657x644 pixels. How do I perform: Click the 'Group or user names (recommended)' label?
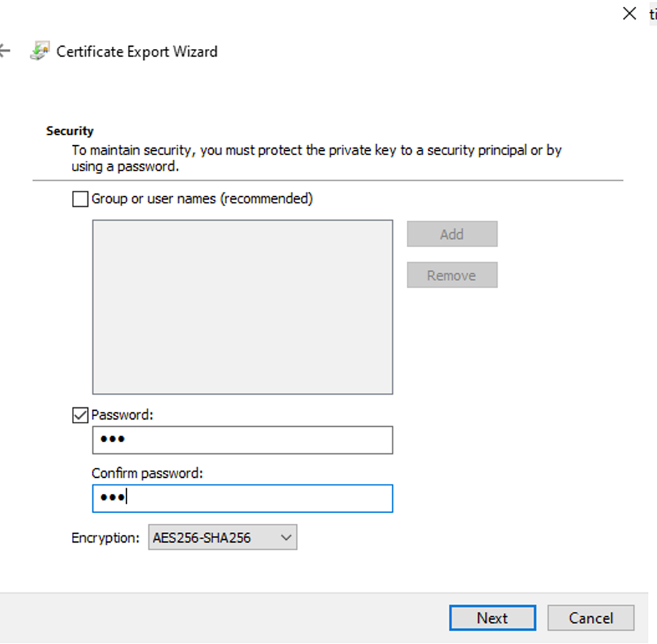tap(202, 199)
